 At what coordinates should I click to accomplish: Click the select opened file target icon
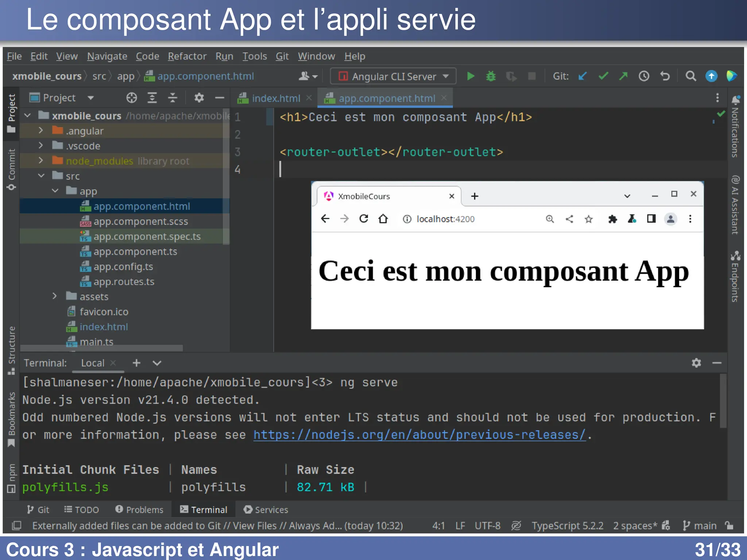click(131, 98)
